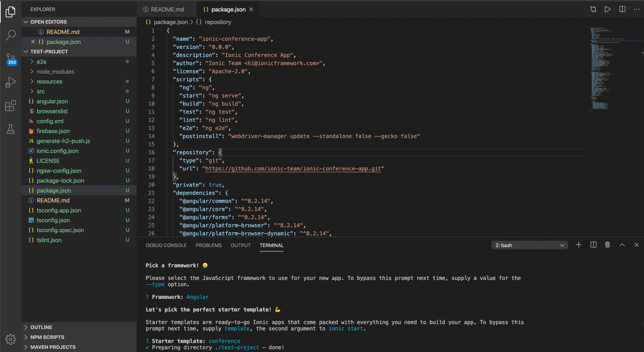The image size is (644, 352).
Task: Open config.xml file
Action: tap(79, 121)
